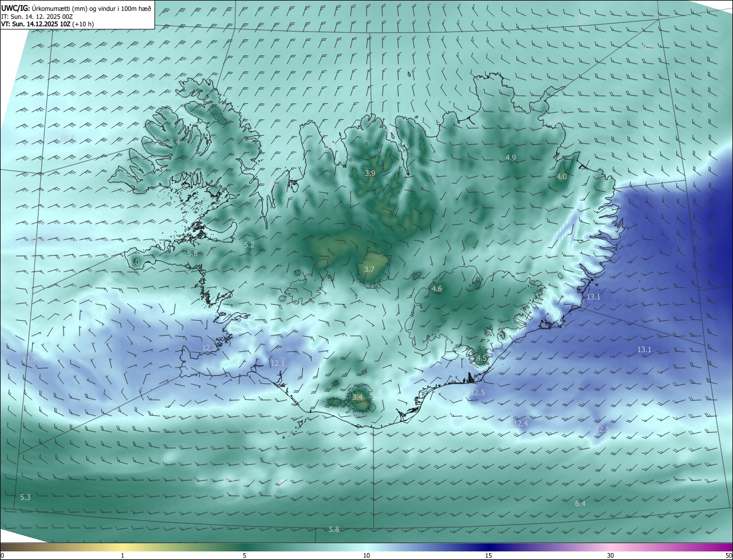Click the '5' tick label of the color scale
This screenshot has width=733, height=560.
[245, 555]
